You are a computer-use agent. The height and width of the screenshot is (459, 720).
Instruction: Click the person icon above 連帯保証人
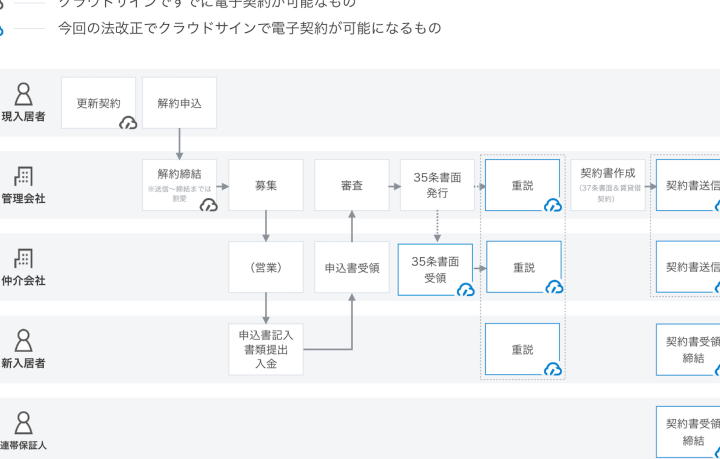click(x=23, y=423)
